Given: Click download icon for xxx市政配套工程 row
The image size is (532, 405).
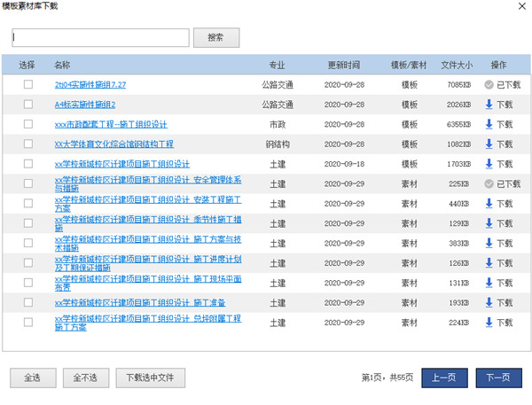Looking at the screenshot, I should point(489,124).
